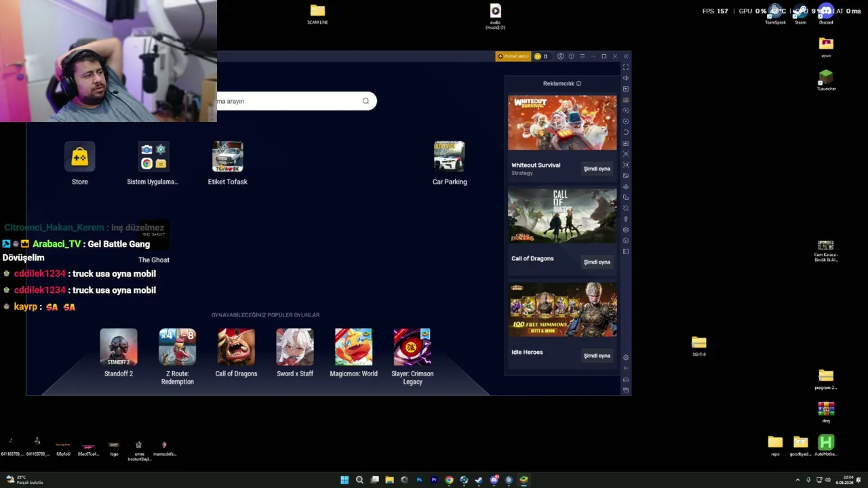Click the search magnifier icon in BlueStacks
This screenshot has width=868, height=488.
click(x=366, y=101)
